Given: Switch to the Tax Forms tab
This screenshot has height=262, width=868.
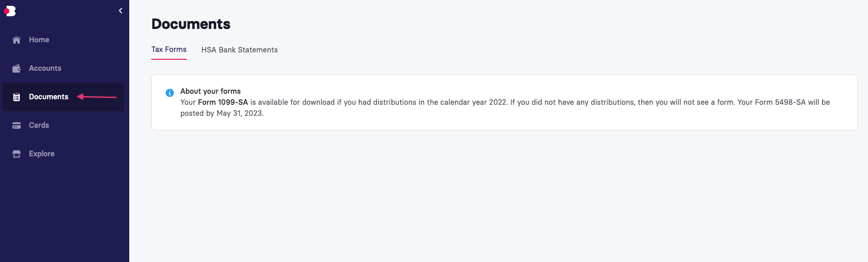Looking at the screenshot, I should point(169,50).
